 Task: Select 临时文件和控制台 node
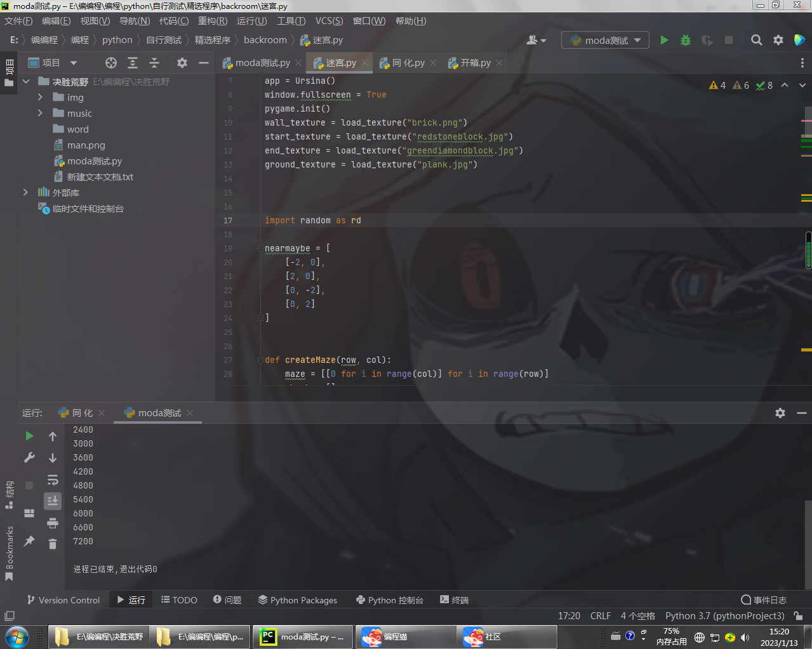click(88, 209)
